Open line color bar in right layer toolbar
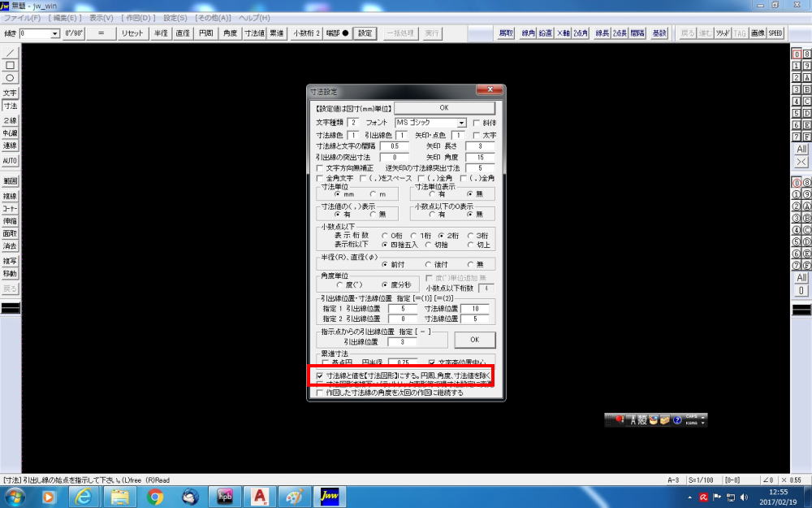Viewport: 812px width, 508px height. coord(801,310)
